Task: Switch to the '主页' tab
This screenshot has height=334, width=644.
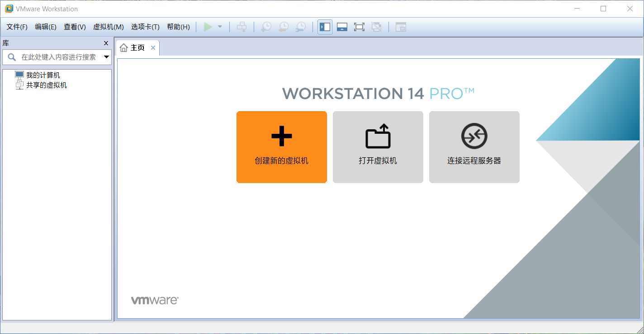Action: tap(137, 47)
